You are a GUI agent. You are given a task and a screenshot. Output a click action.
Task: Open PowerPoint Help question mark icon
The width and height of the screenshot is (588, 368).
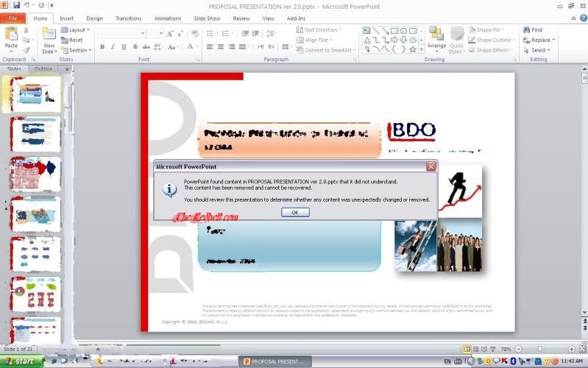(584, 18)
